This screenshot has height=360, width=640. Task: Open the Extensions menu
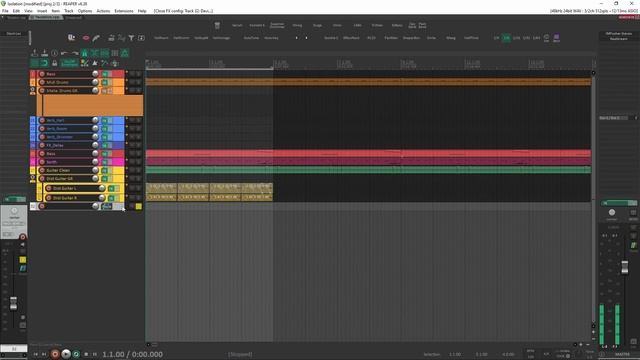(124, 11)
